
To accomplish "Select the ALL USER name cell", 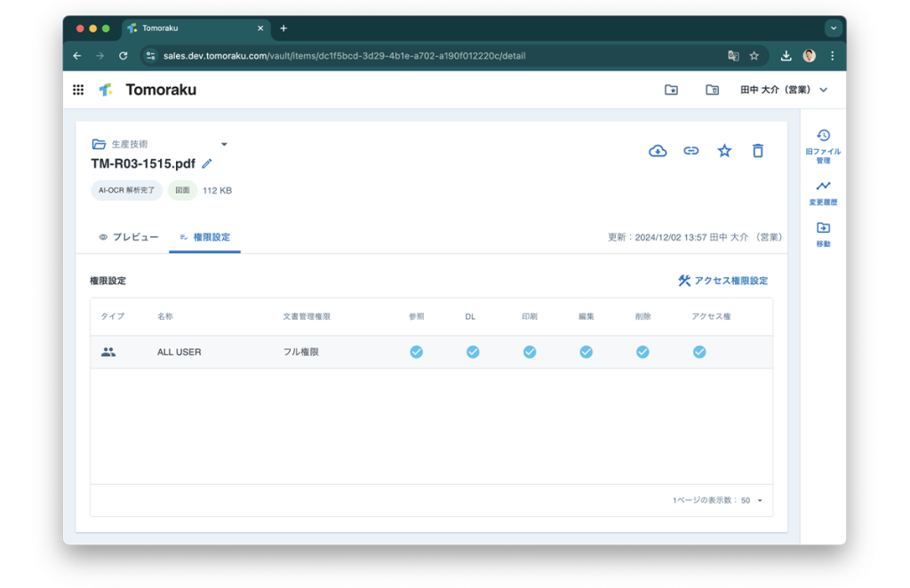I will 179,352.
